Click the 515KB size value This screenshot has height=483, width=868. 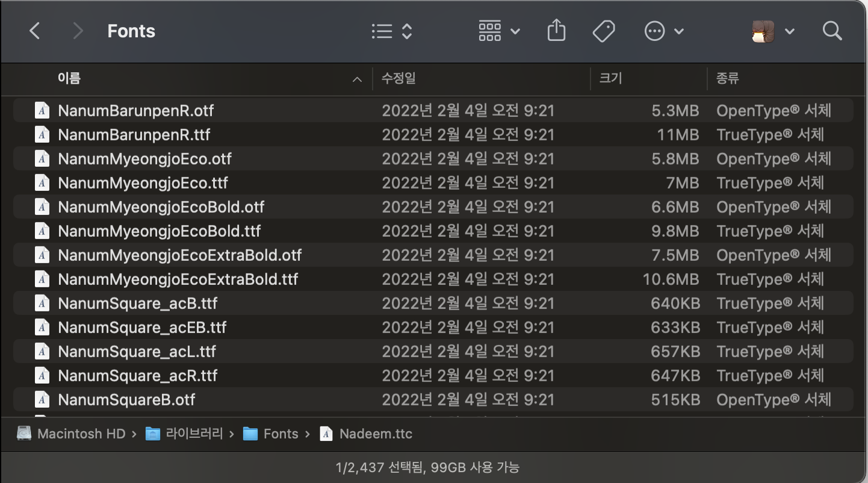point(675,400)
